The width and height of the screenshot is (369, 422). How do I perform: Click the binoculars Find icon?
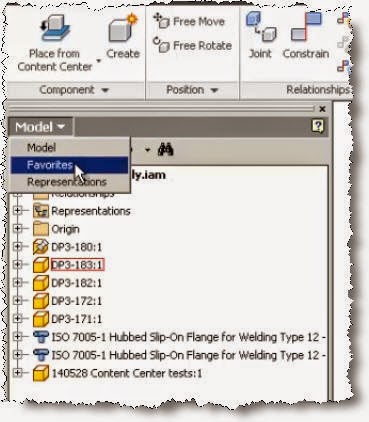pos(165,149)
